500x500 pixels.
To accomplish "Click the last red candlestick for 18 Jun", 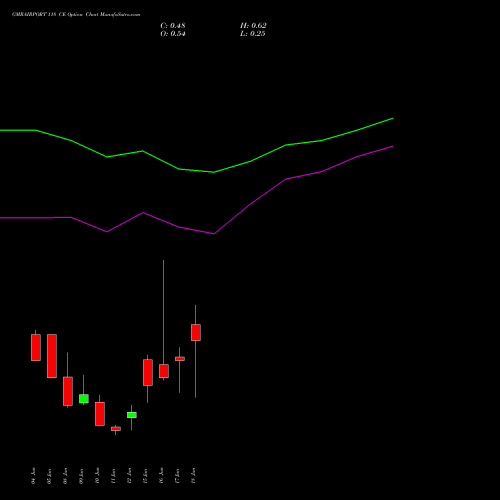I will pos(196,332).
